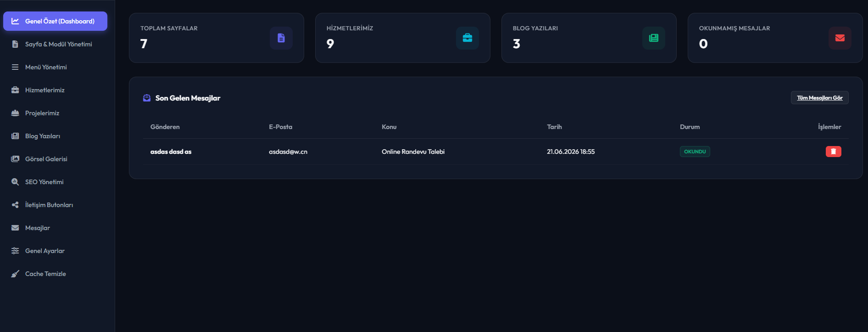The width and height of the screenshot is (868, 332).
Task: Click the OKUNMAMIŞ MESAJLAR card label
Action: click(x=734, y=28)
